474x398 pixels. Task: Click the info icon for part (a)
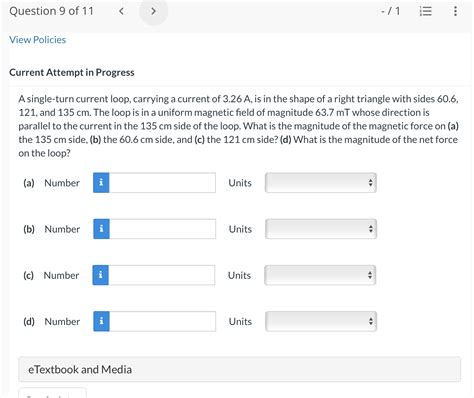101,183
